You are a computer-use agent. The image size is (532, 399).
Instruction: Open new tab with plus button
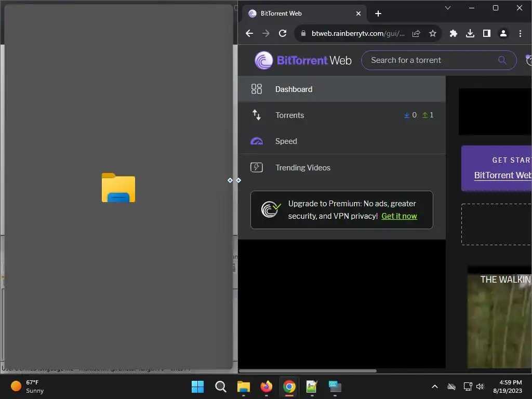tap(378, 14)
